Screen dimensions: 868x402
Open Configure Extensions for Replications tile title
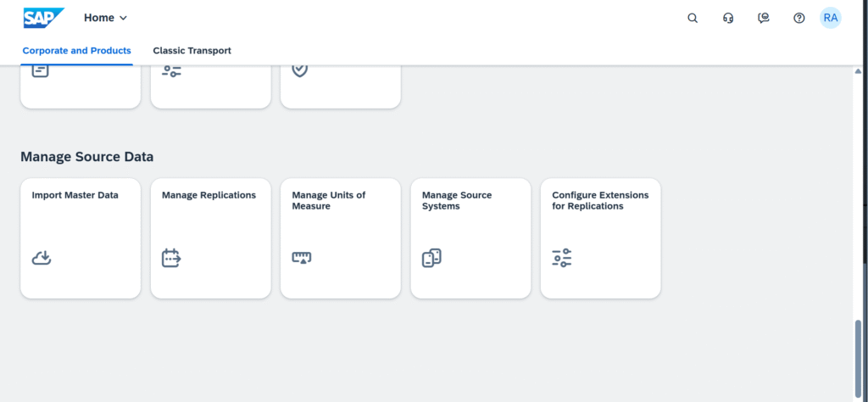600,200
